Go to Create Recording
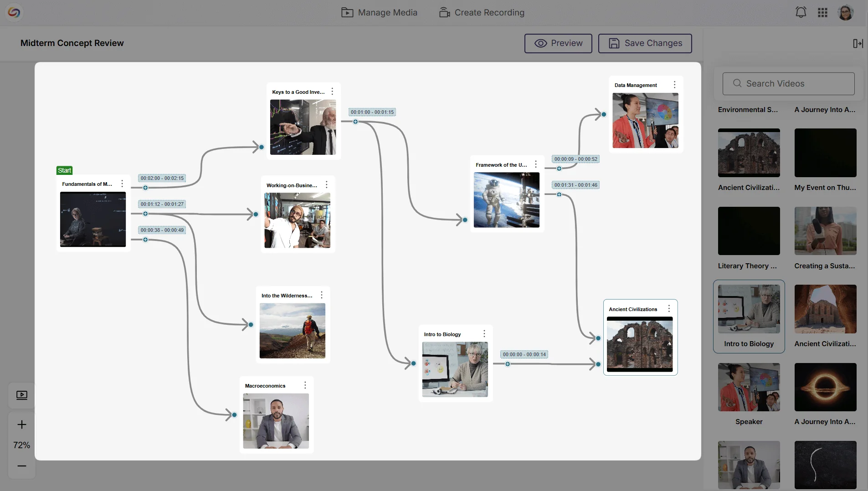The height and width of the screenshot is (491, 868). pos(482,13)
